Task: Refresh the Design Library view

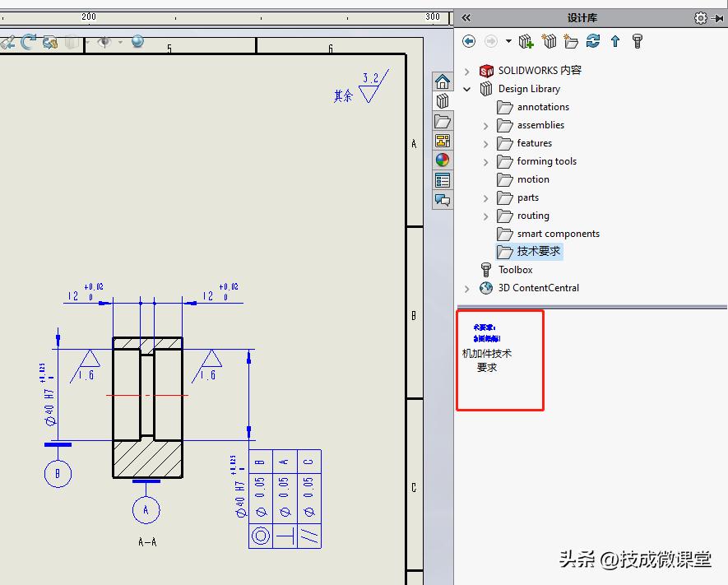Action: click(593, 41)
